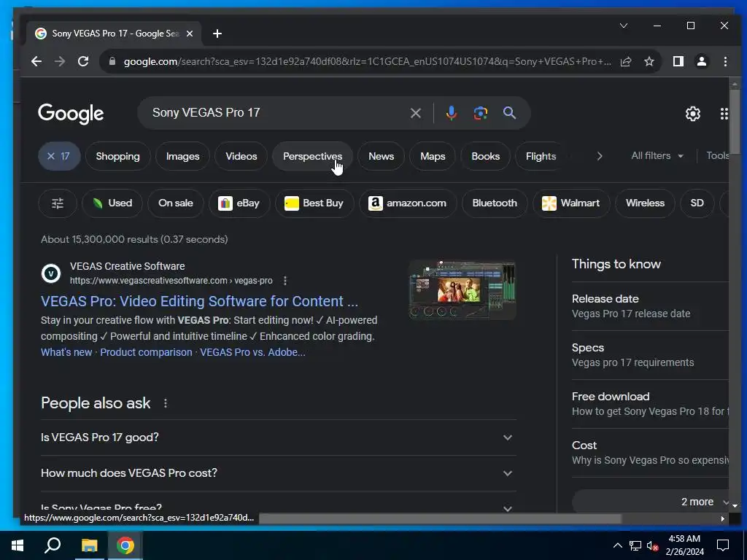The height and width of the screenshot is (560, 747).
Task: Switch to Maps results tab
Action: (433, 156)
